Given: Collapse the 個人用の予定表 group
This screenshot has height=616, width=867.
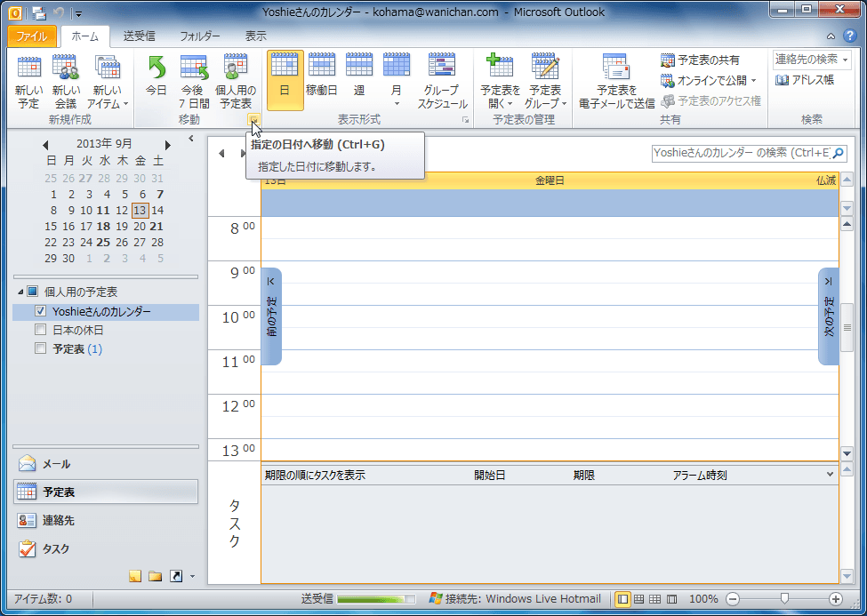Looking at the screenshot, I should coord(21,292).
